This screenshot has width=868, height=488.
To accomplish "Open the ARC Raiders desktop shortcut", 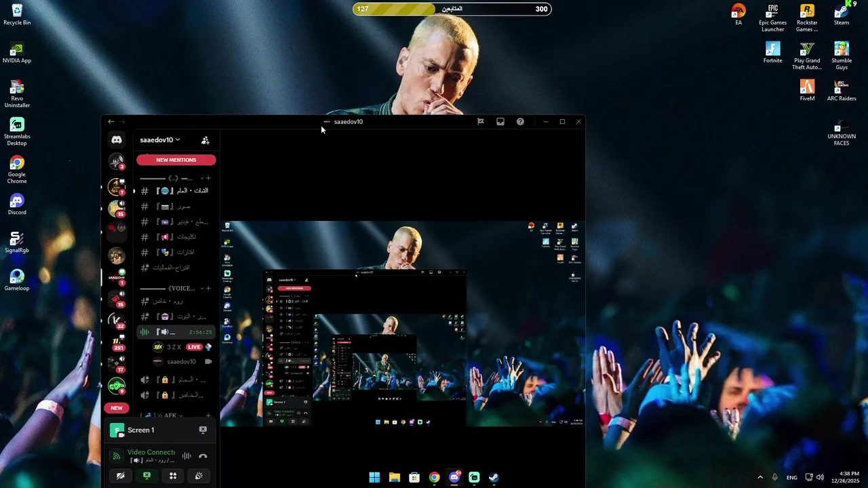I will (842, 90).
